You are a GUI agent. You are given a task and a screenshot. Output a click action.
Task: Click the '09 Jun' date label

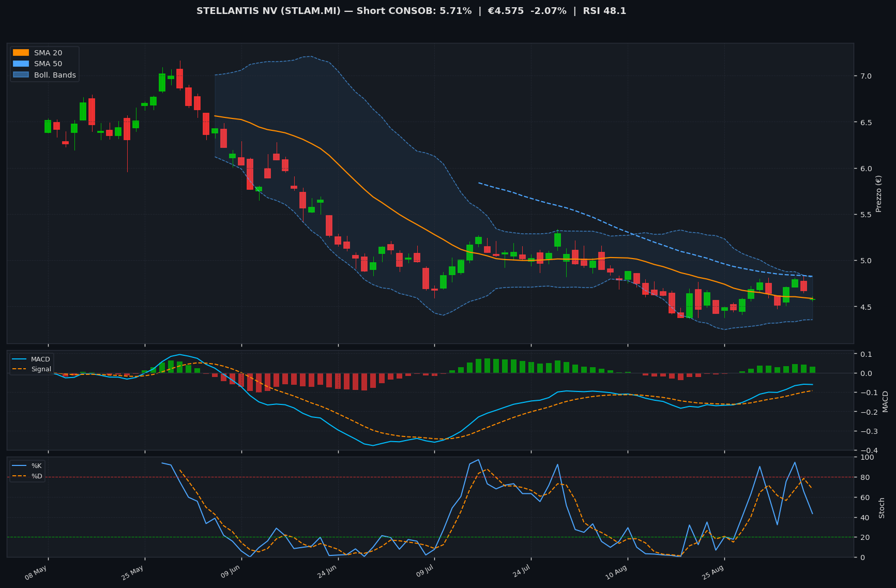click(x=231, y=572)
